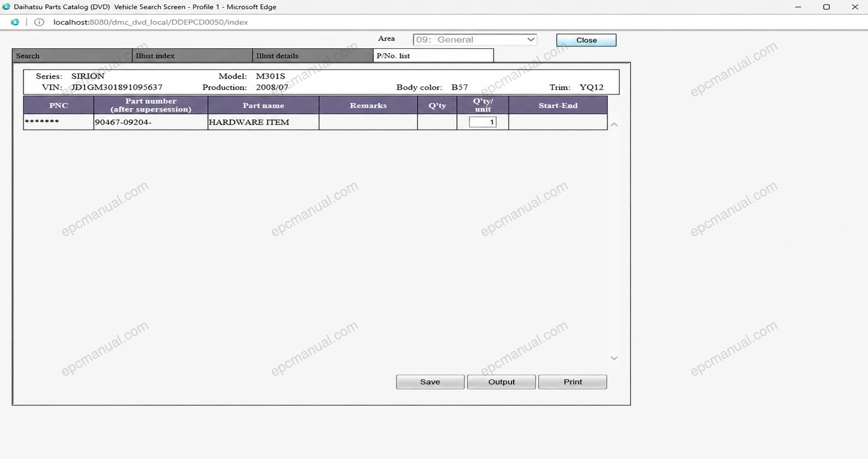This screenshot has height=459, width=868.
Task: Click the Production value 2008/07
Action: (x=272, y=87)
